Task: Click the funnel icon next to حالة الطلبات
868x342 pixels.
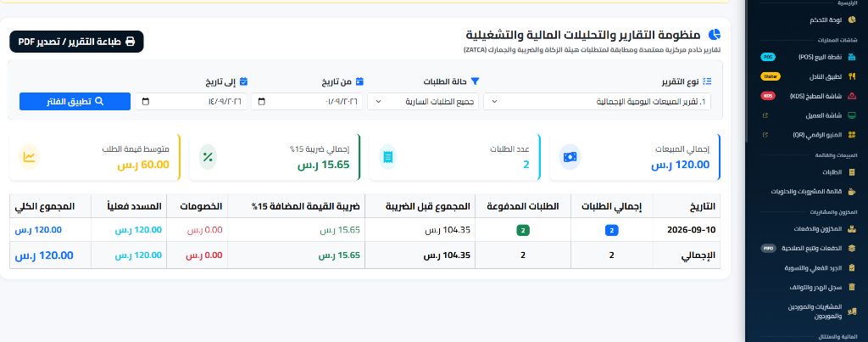Action: click(475, 81)
